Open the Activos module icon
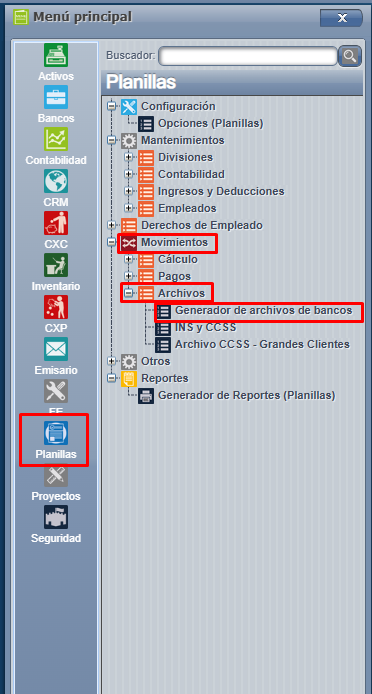The image size is (372, 694). tap(56, 55)
